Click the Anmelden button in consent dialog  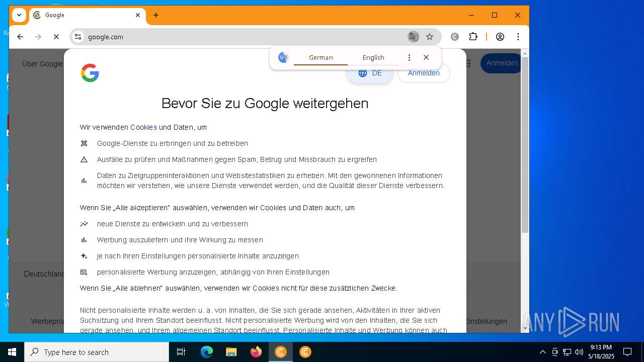pos(424,73)
